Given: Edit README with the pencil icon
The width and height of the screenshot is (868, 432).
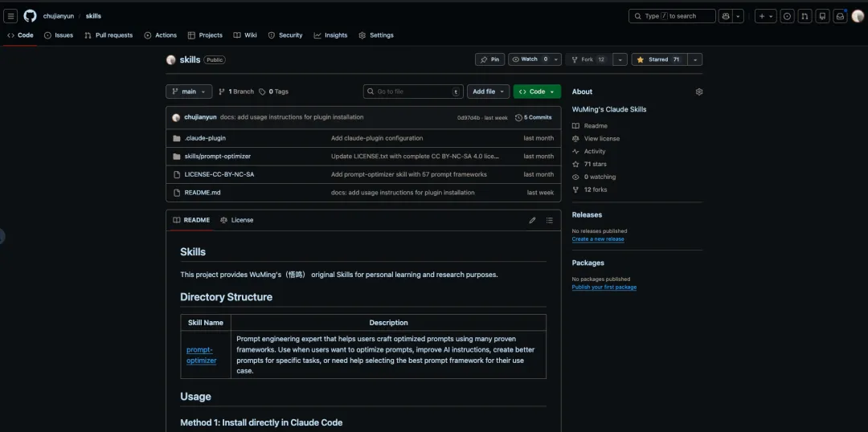Looking at the screenshot, I should (533, 220).
